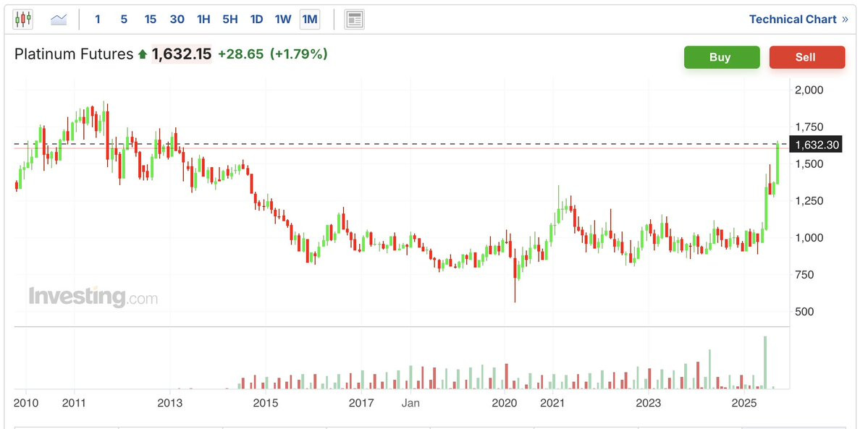Click the (+1.79%) percent change
The image size is (868, 429).
299,54
